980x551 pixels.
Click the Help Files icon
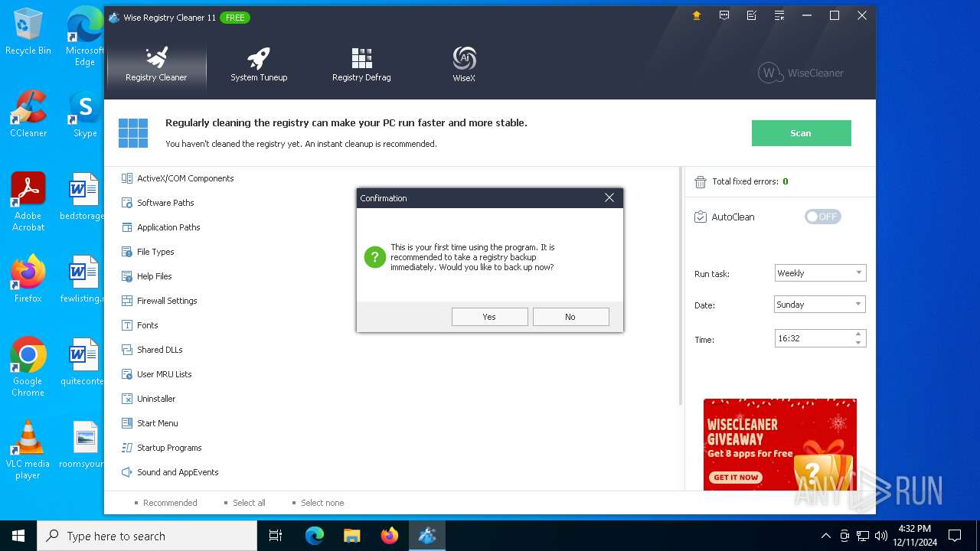[127, 276]
